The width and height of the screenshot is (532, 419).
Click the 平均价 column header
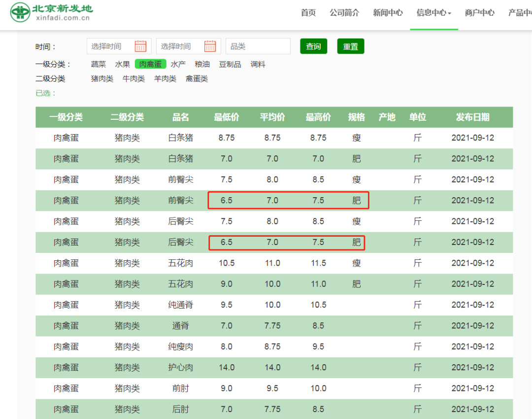click(x=272, y=117)
